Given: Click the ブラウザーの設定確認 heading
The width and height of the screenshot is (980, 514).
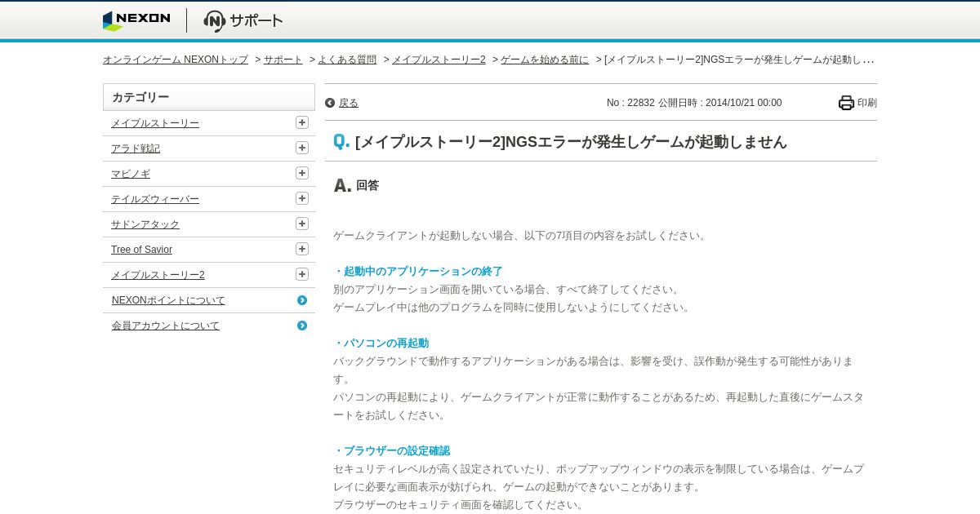Looking at the screenshot, I should (x=391, y=451).
